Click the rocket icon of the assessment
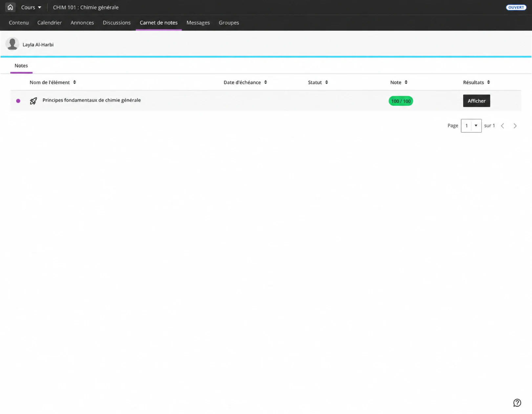Image resolution: width=532 pixels, height=414 pixels. [x=33, y=101]
